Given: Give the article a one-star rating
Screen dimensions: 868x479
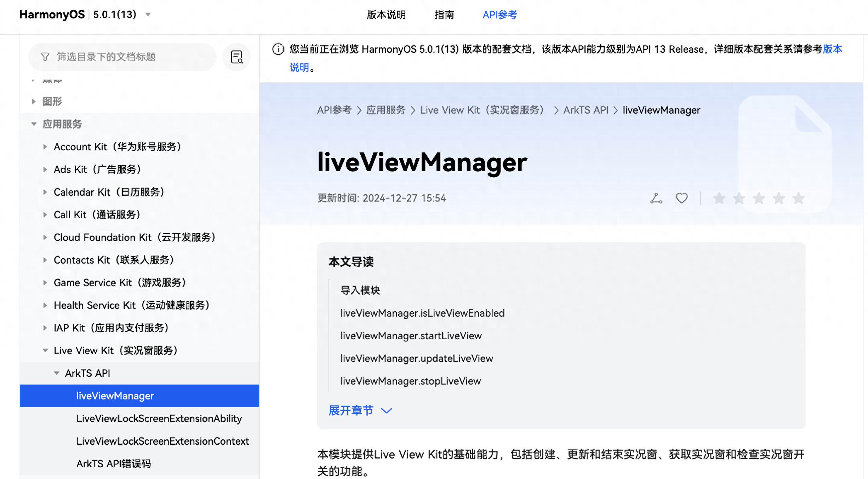Looking at the screenshot, I should (x=719, y=198).
